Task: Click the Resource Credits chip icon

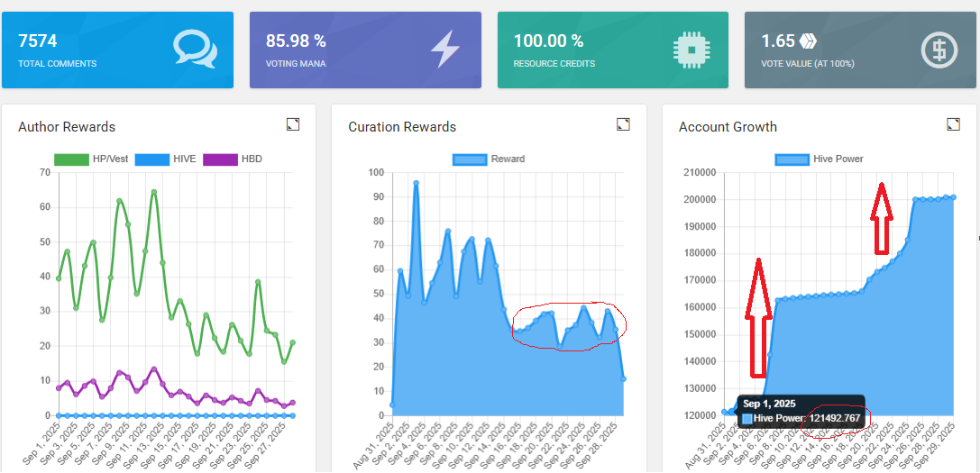Action: 691,50
